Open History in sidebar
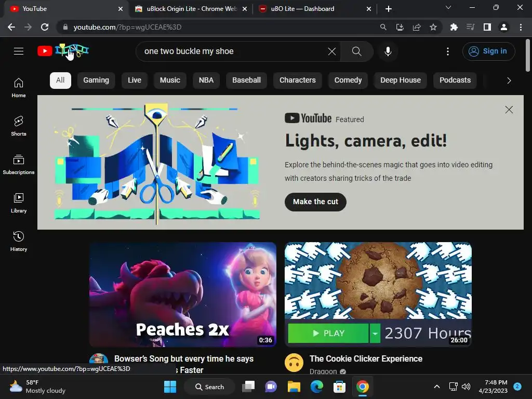This screenshot has width=532, height=399. click(19, 241)
